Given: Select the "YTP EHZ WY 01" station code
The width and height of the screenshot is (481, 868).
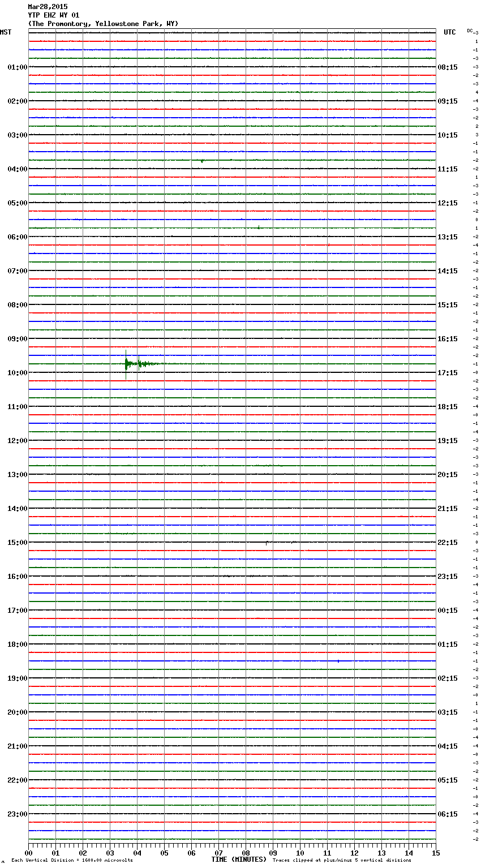Looking at the screenshot, I should [x=54, y=15].
